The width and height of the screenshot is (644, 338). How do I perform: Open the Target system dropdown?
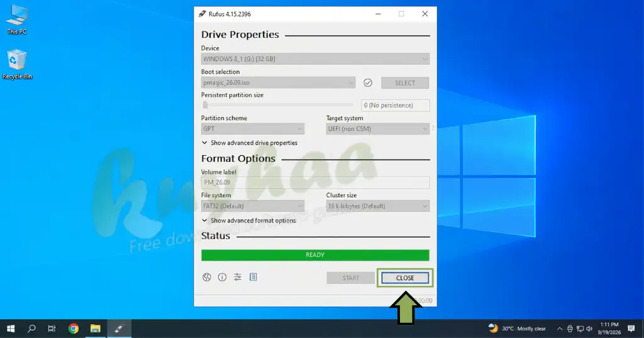tap(377, 129)
